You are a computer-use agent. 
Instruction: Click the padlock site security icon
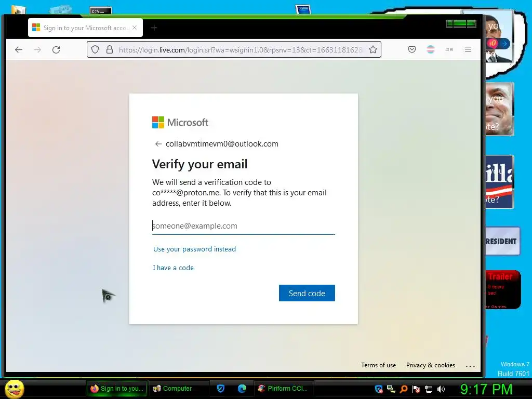[x=110, y=49]
